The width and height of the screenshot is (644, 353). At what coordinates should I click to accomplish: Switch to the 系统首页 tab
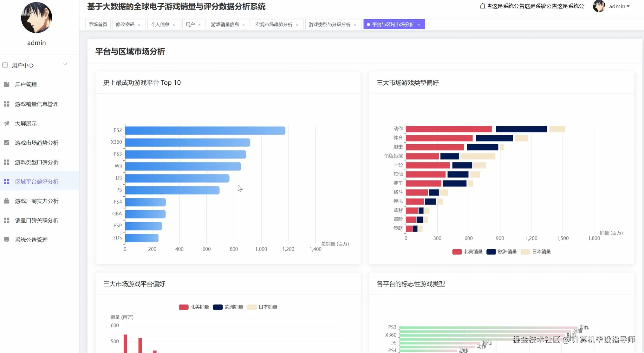(97, 24)
